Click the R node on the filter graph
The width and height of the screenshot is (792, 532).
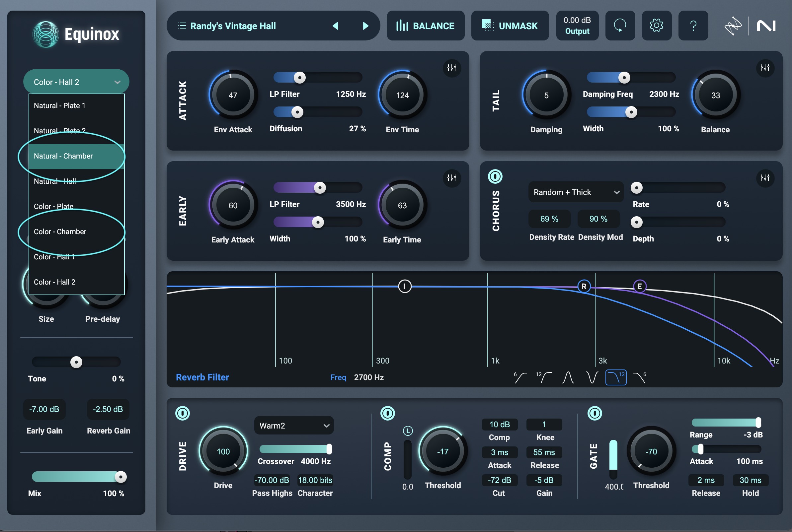[x=584, y=286]
